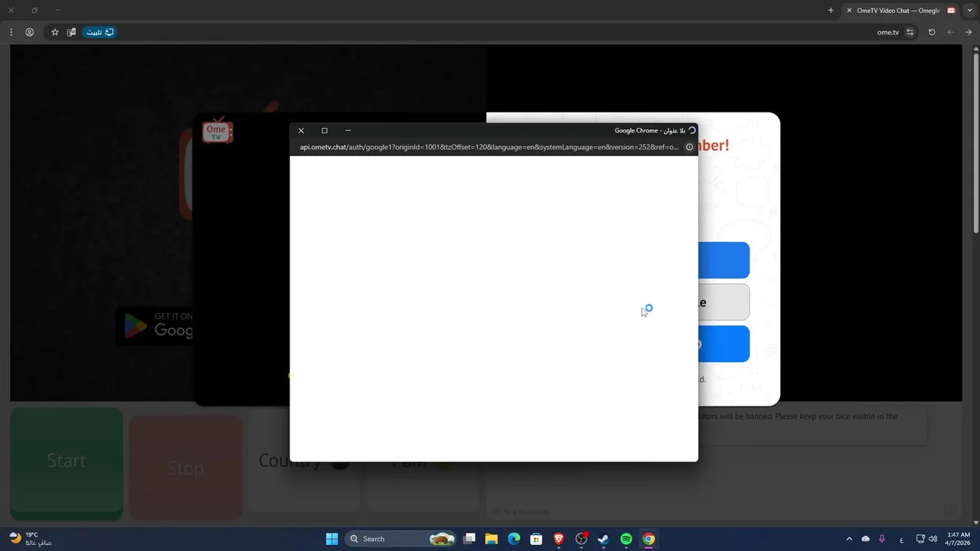This screenshot has width=980, height=551.
Task: Open the Chrome three-dot menu
Action: (x=11, y=32)
